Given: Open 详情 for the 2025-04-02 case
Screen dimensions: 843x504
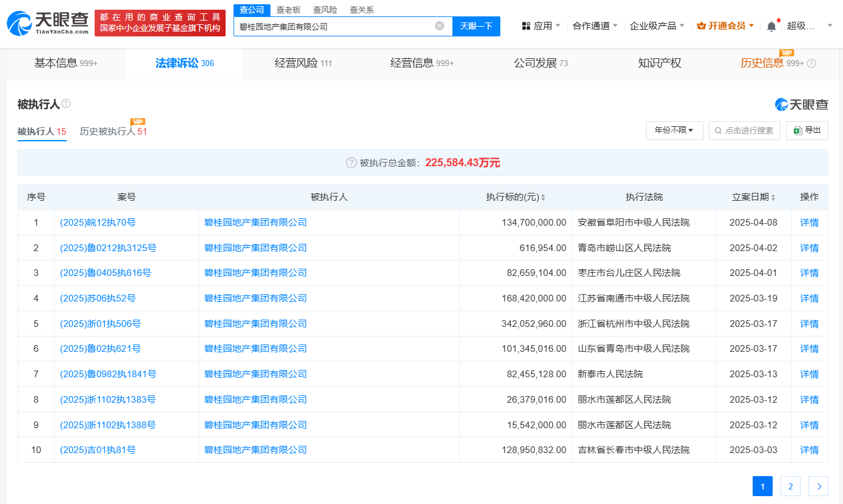Looking at the screenshot, I should click(809, 248).
